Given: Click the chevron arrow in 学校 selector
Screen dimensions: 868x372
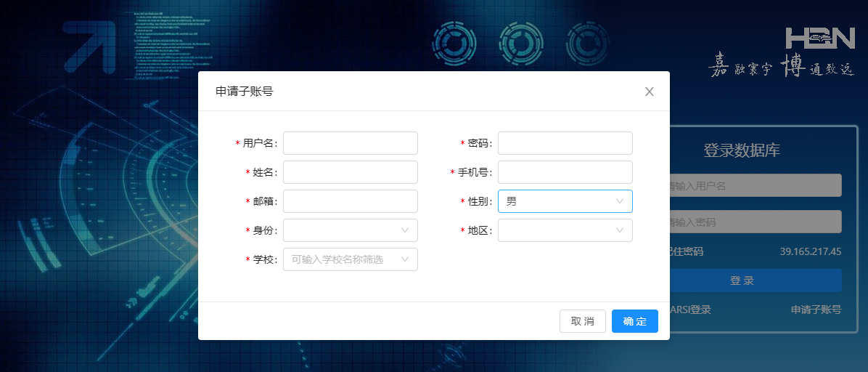Looking at the screenshot, I should (x=405, y=259).
